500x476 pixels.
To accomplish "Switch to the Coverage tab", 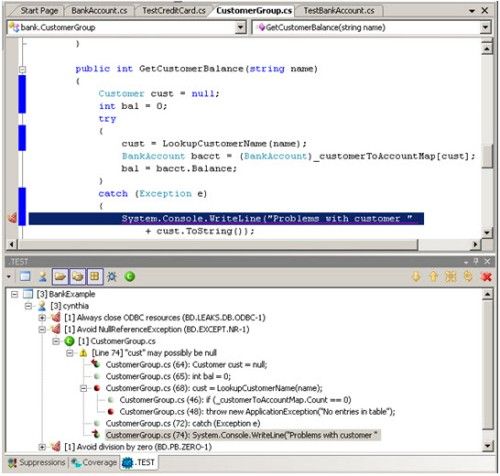I will click(x=94, y=463).
